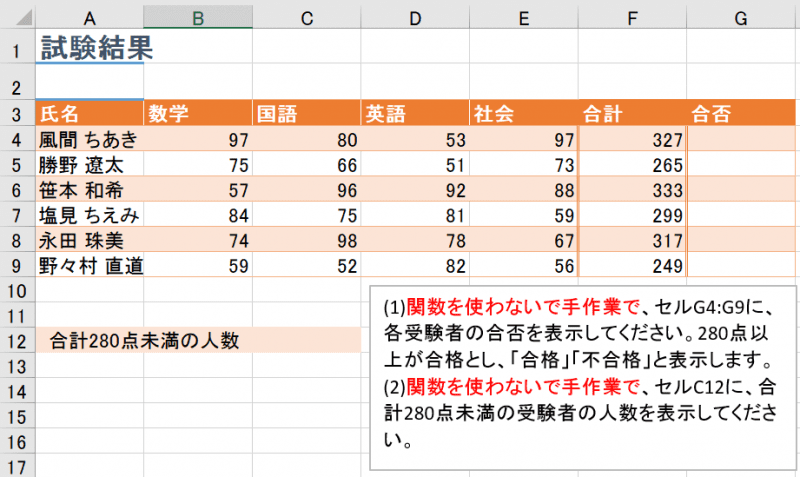Click 勝野's 英語 score 51

pyautogui.click(x=415, y=164)
